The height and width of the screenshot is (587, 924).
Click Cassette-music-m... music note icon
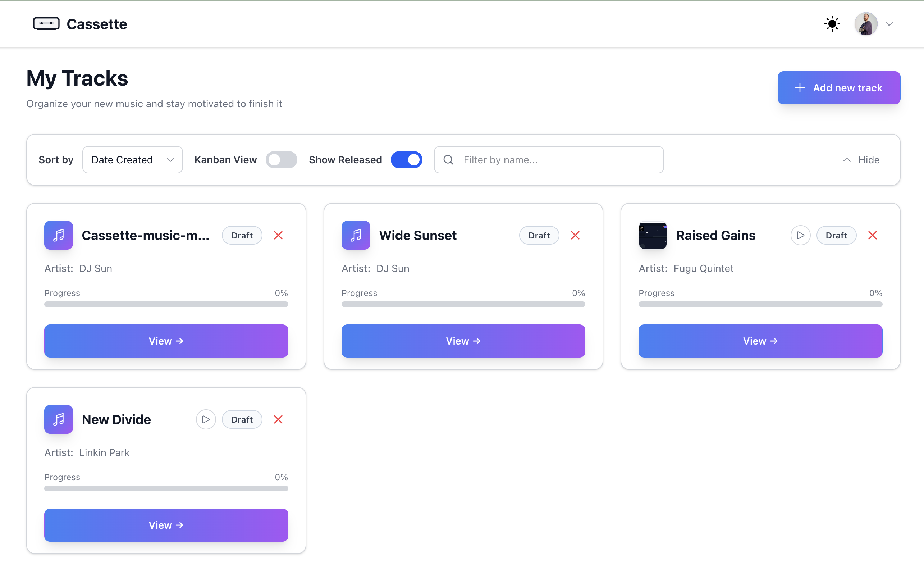(58, 235)
